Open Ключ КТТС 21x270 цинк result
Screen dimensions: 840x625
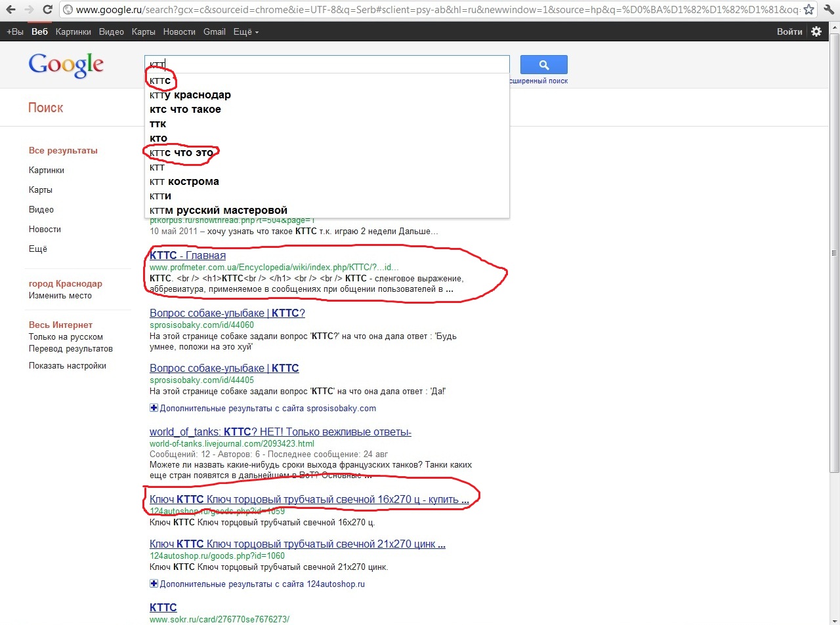(x=297, y=544)
